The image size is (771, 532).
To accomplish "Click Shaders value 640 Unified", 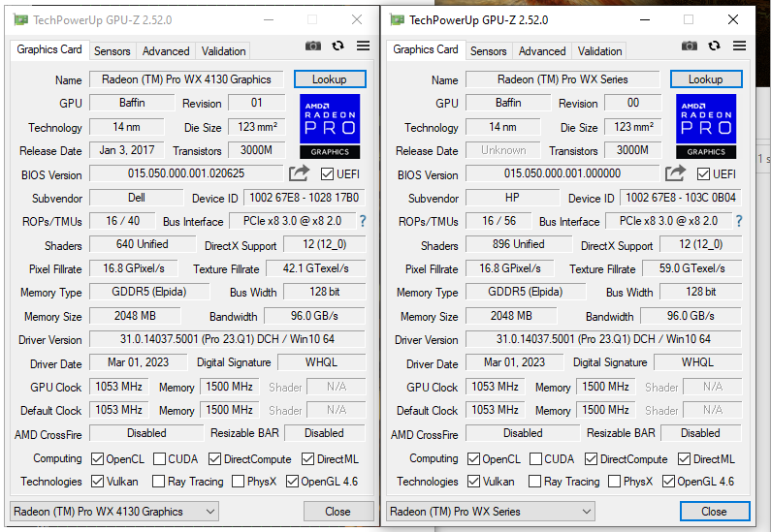I will coord(143,244).
